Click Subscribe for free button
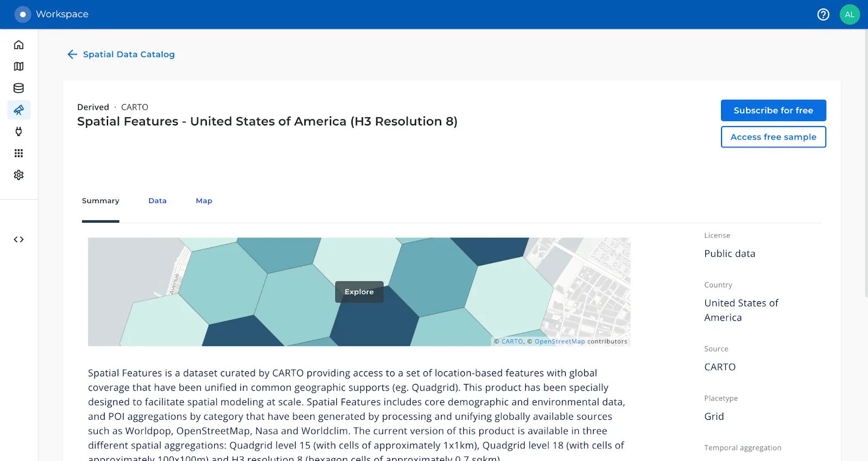The width and height of the screenshot is (868, 461). [x=773, y=110]
